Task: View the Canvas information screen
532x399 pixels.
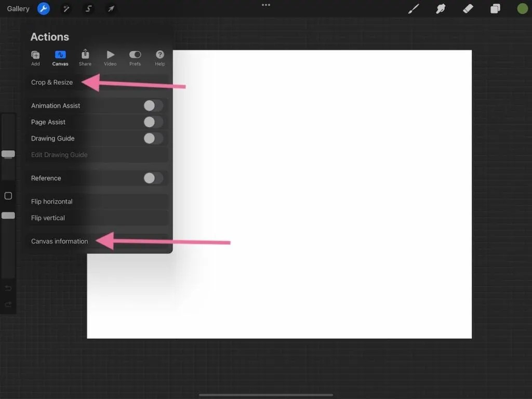Action: (59, 241)
